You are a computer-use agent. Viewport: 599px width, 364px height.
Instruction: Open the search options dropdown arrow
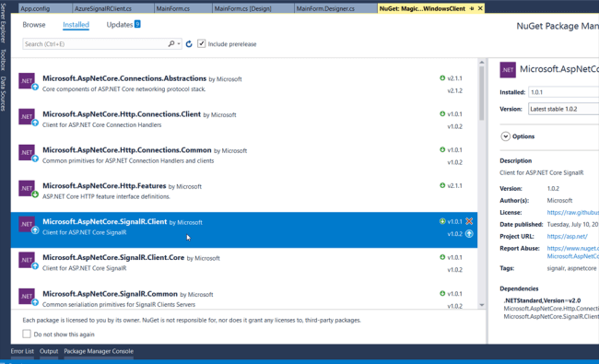coord(179,44)
